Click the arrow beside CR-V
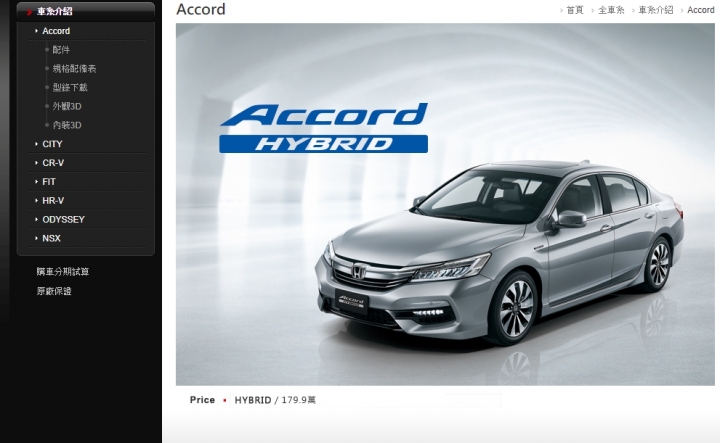The image size is (720, 443). click(x=36, y=163)
